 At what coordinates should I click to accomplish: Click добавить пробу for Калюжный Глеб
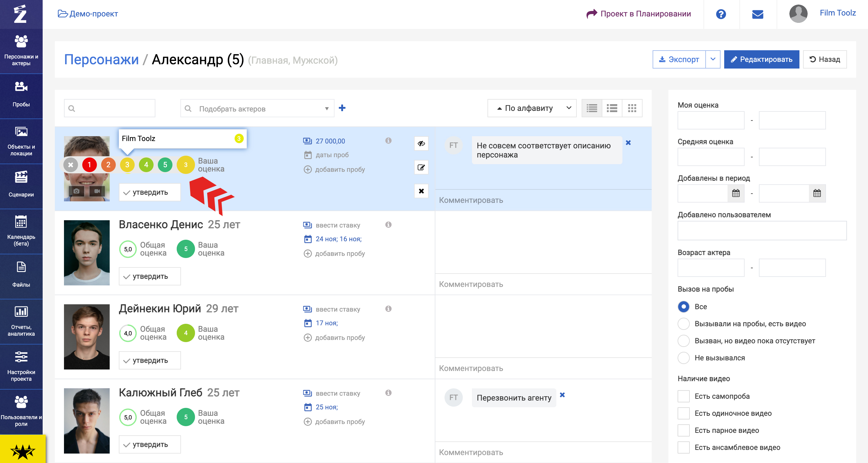(334, 422)
